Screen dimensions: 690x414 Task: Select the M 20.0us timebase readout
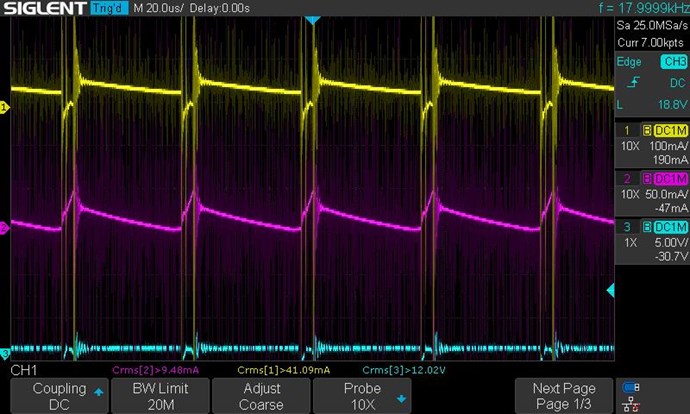(158, 8)
